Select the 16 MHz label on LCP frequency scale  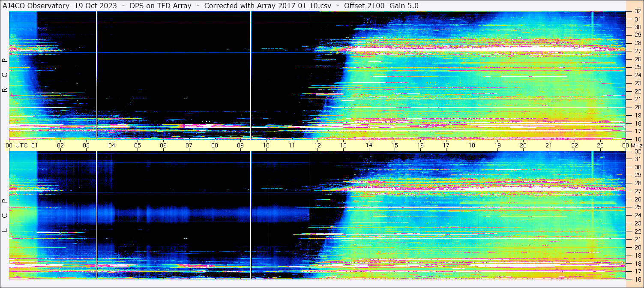tap(637, 279)
